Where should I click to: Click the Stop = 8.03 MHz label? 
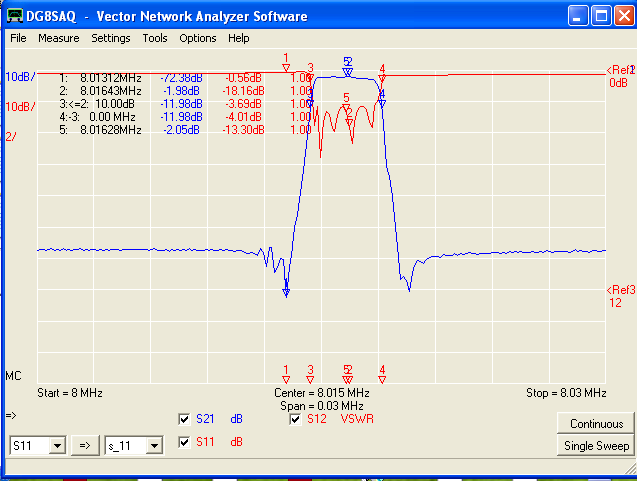[x=565, y=393]
